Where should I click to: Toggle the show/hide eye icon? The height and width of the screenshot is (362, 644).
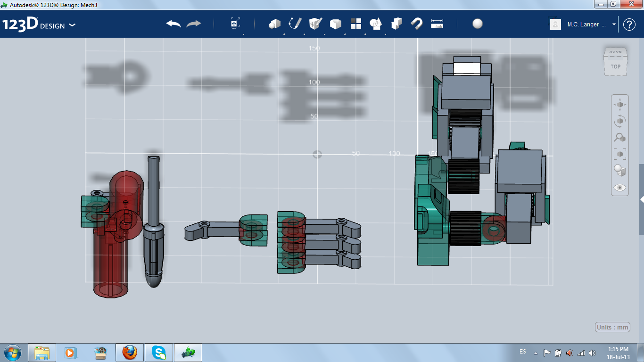620,188
